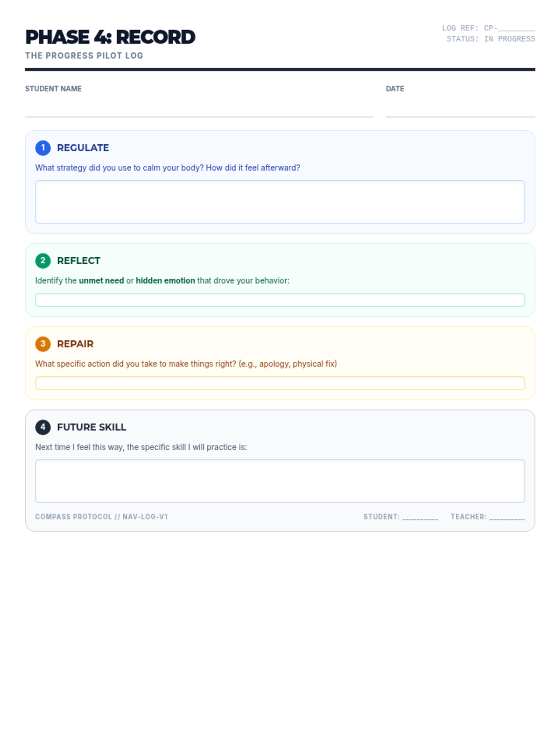Focus the Date line field
The width and height of the screenshot is (560, 747).
460,106
